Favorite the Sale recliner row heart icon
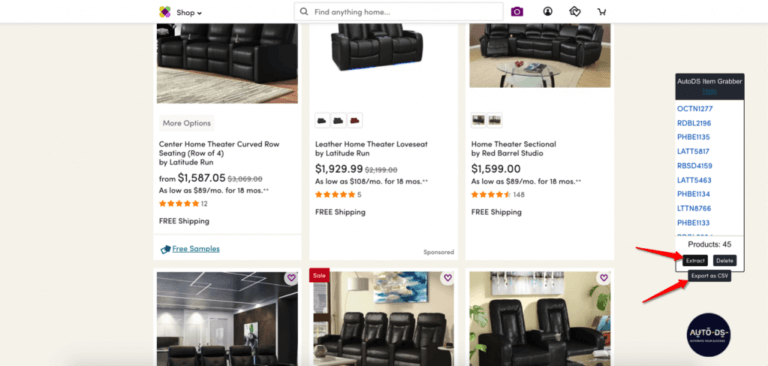 coord(447,278)
